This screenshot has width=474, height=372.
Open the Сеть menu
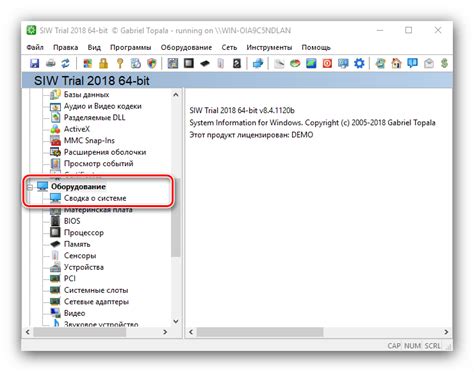tap(229, 47)
